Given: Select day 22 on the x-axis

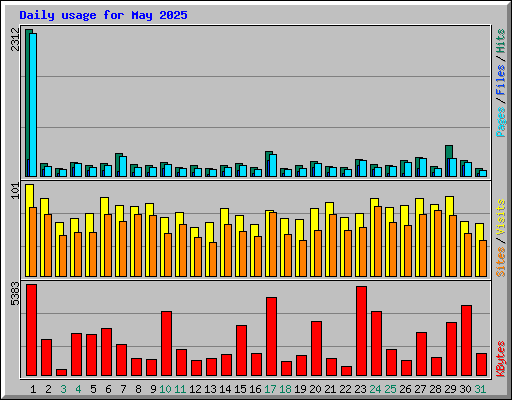Looking at the screenshot, I should 345,389.
